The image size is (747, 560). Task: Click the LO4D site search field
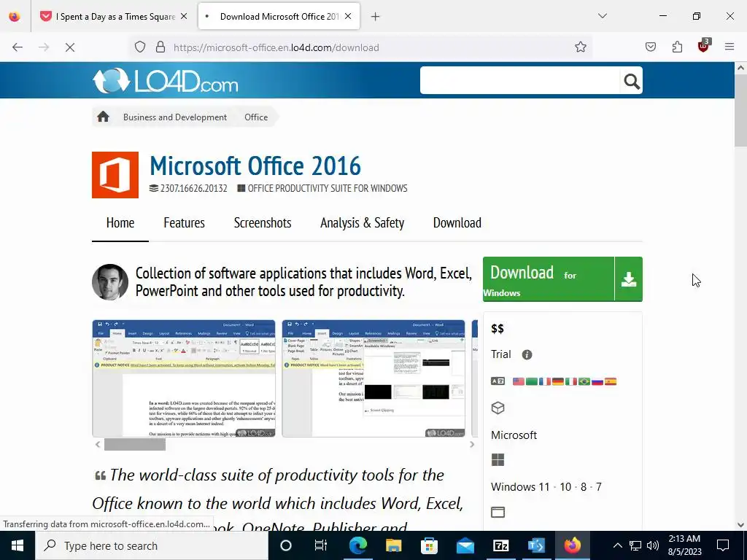point(520,80)
